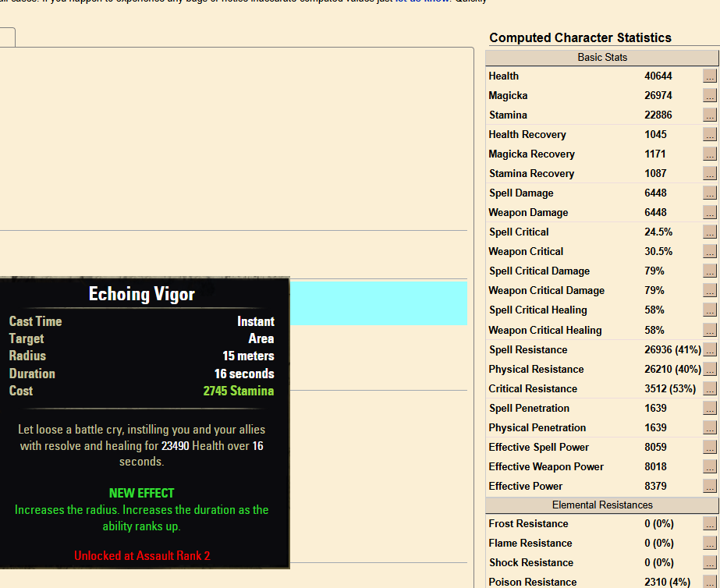Open details button for Stamina stat
The image size is (720, 588).
tap(709, 115)
